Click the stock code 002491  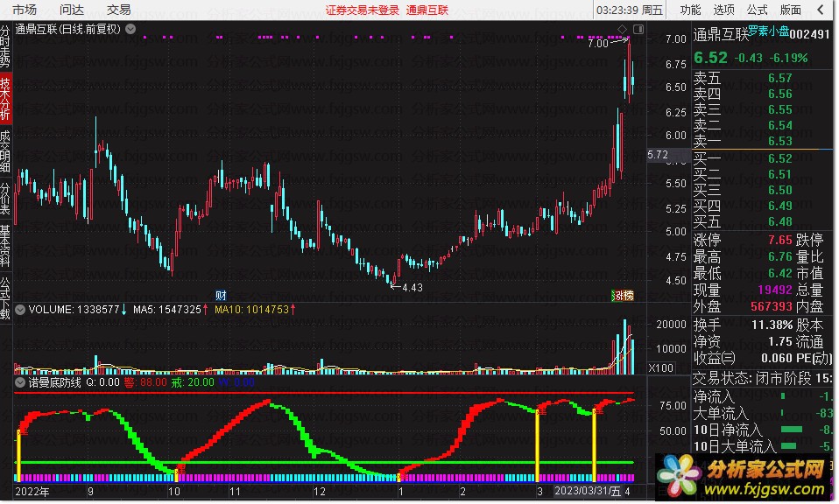[809, 34]
